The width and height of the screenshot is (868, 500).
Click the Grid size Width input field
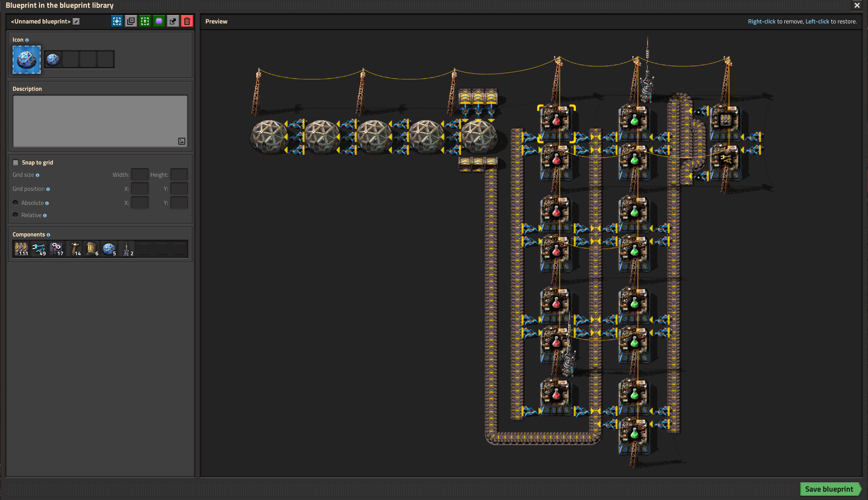pyautogui.click(x=140, y=175)
